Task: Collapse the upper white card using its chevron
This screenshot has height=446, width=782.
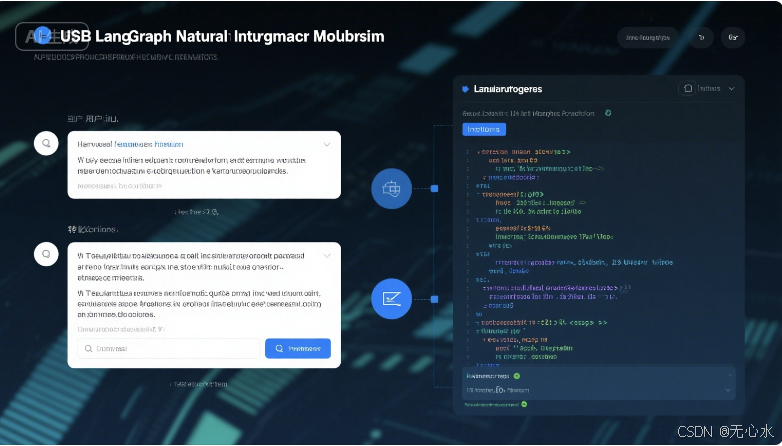Action: pos(327,145)
